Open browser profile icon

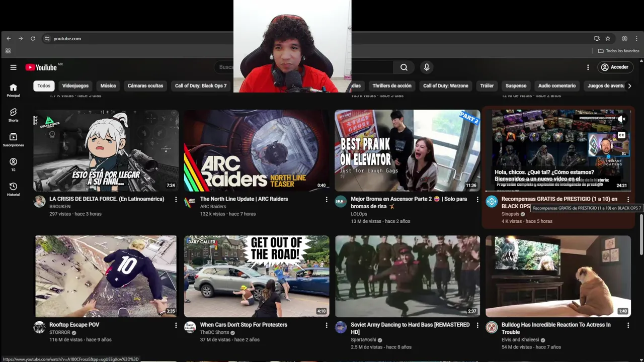coord(624,39)
